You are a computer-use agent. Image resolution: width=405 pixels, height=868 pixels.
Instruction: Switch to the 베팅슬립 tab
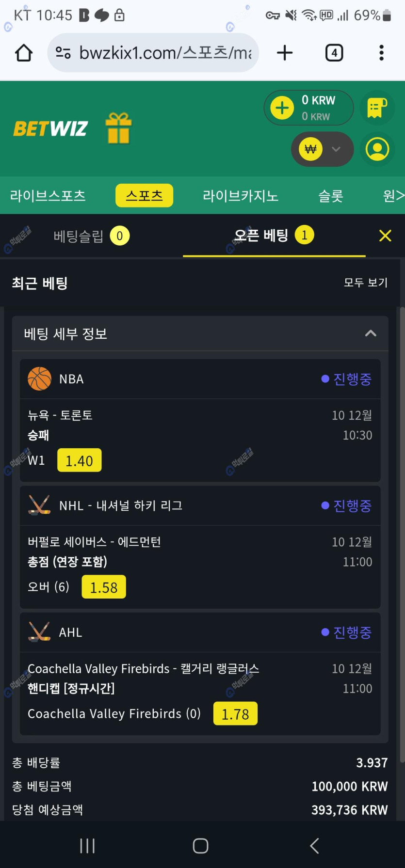(x=91, y=236)
